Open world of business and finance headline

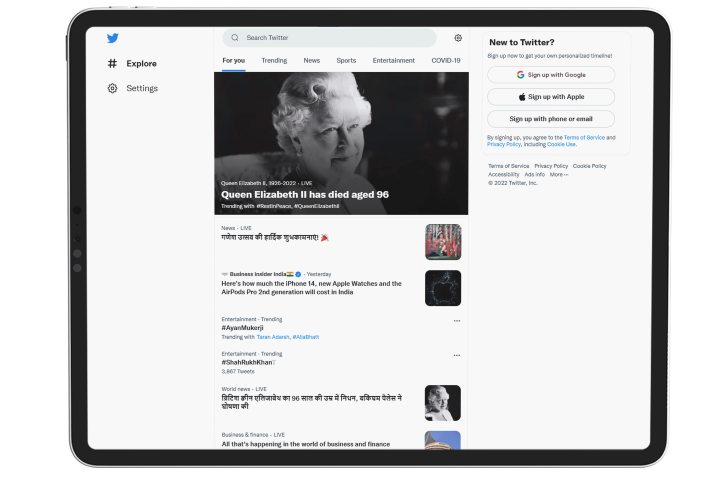pyautogui.click(x=306, y=444)
